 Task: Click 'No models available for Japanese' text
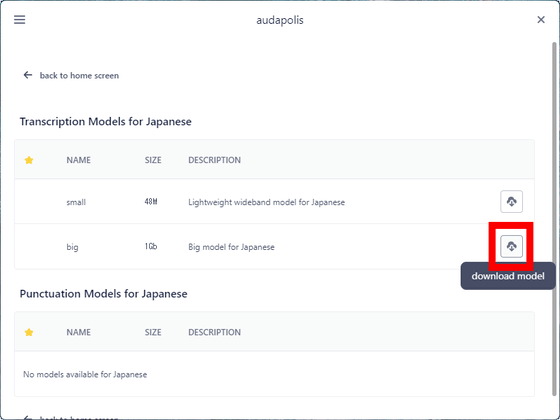coord(85,375)
